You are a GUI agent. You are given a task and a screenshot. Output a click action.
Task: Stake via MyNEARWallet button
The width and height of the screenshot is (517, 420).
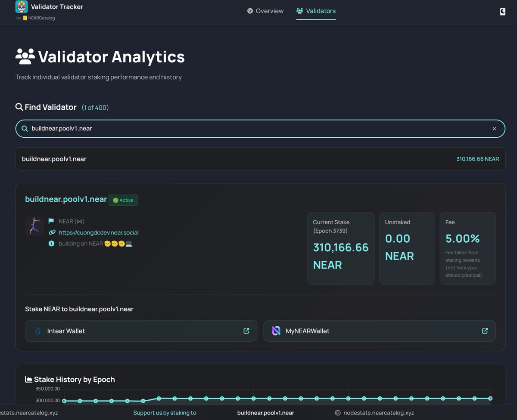(x=380, y=331)
